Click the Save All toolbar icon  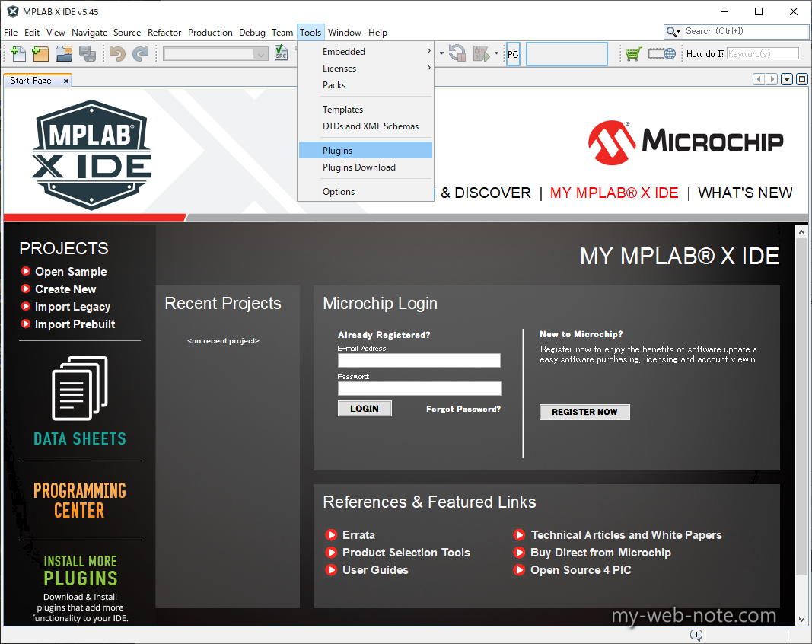click(88, 54)
